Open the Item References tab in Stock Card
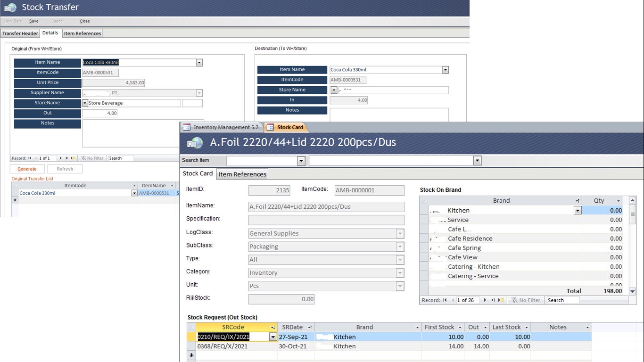644x362 pixels. pyautogui.click(x=242, y=174)
